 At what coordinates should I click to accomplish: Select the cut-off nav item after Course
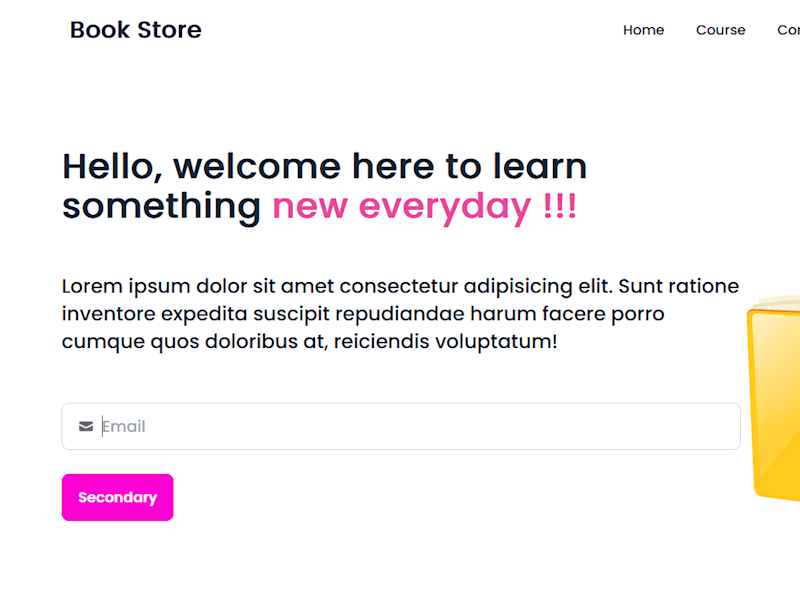coord(788,30)
